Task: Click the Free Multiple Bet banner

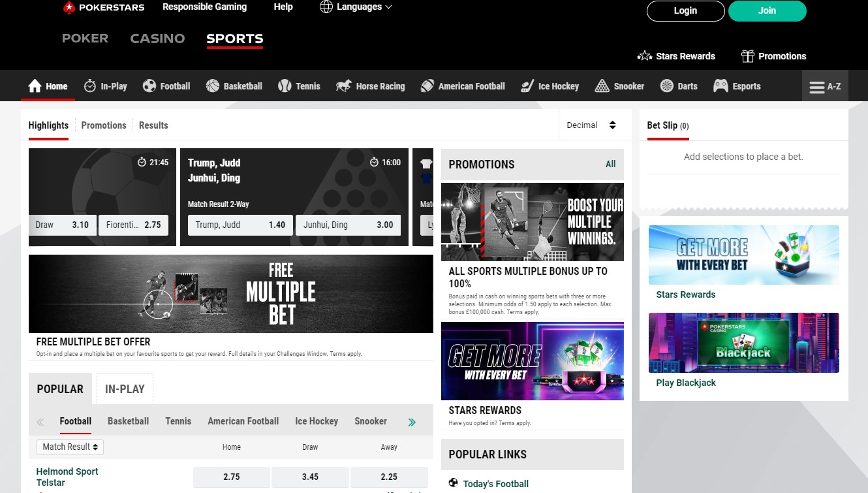Action: [231, 294]
